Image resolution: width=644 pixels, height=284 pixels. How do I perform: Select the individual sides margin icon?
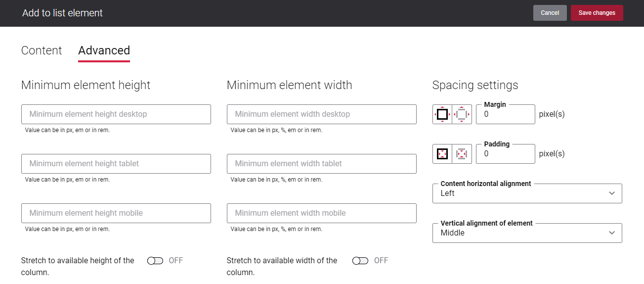(462, 114)
